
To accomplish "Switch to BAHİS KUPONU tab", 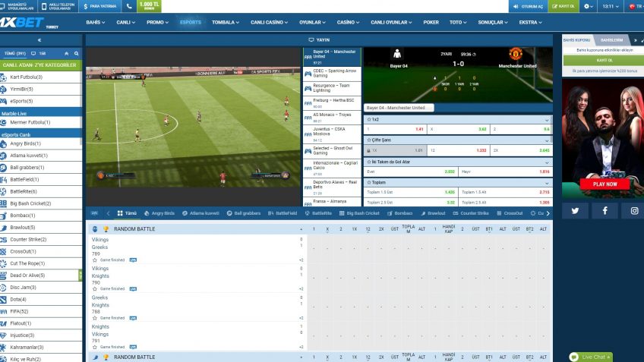I will coord(576,39).
